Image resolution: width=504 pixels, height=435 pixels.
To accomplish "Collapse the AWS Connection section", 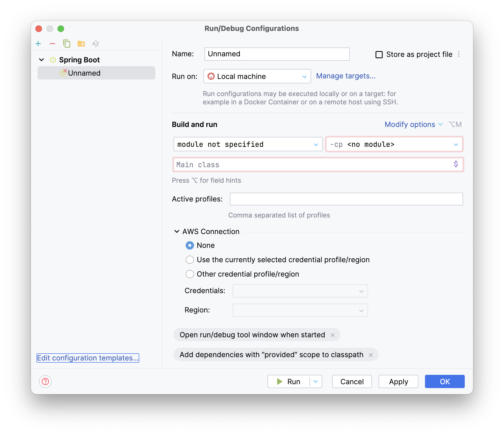I will coord(177,231).
